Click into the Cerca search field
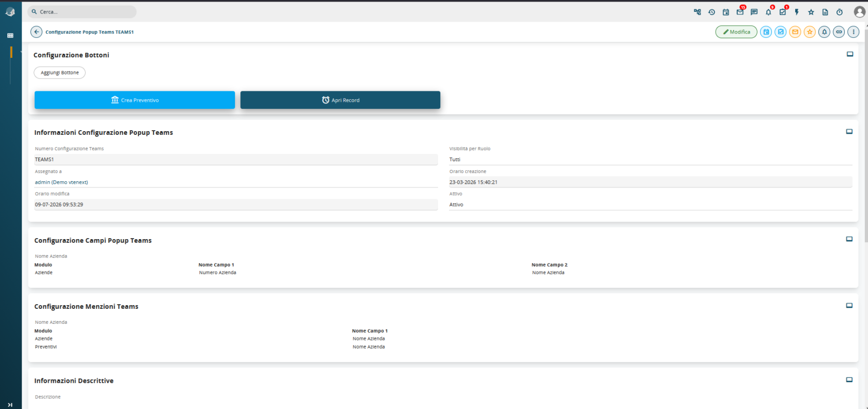 (x=82, y=12)
